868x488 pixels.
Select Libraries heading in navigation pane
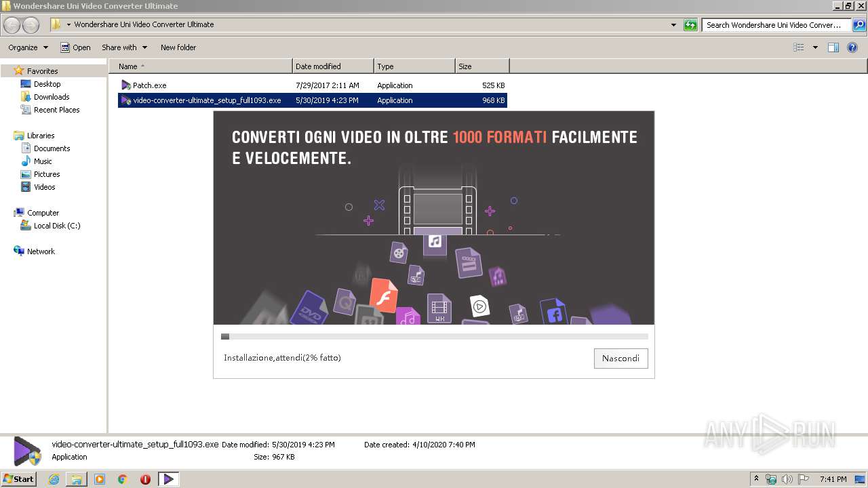[x=41, y=136]
